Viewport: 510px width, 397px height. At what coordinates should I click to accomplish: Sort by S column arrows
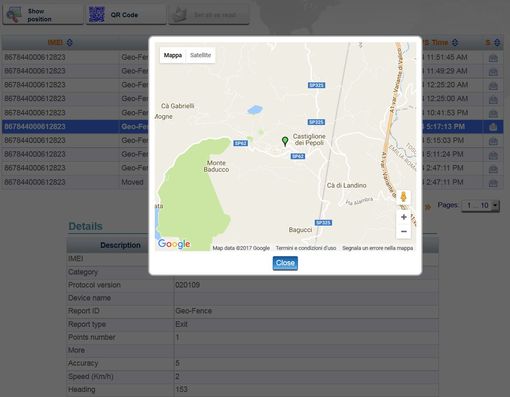pyautogui.click(x=497, y=43)
